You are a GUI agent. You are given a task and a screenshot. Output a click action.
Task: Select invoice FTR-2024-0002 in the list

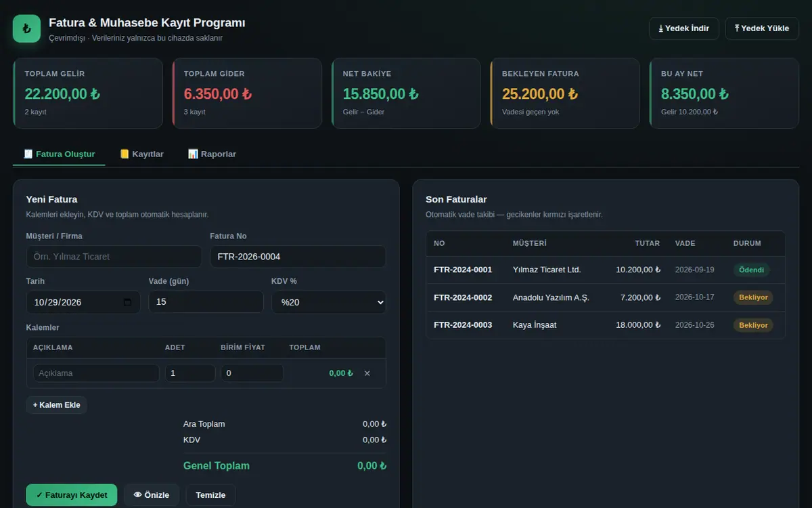click(x=606, y=297)
